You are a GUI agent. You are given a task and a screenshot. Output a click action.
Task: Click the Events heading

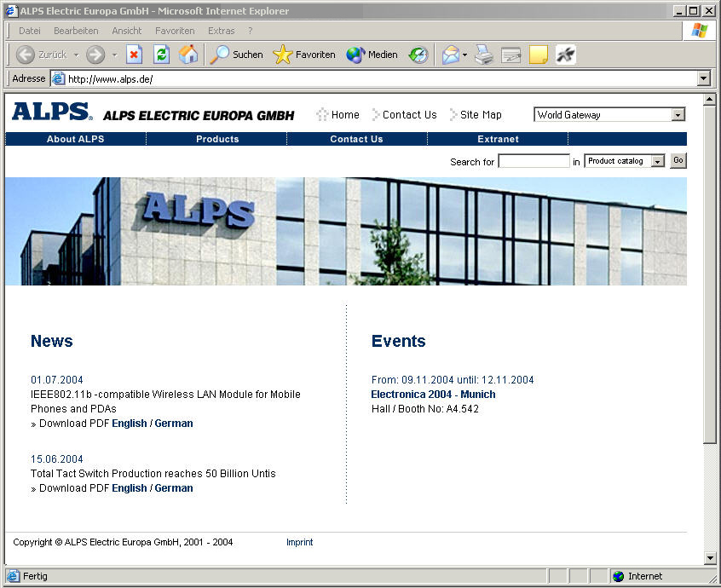[x=398, y=341]
